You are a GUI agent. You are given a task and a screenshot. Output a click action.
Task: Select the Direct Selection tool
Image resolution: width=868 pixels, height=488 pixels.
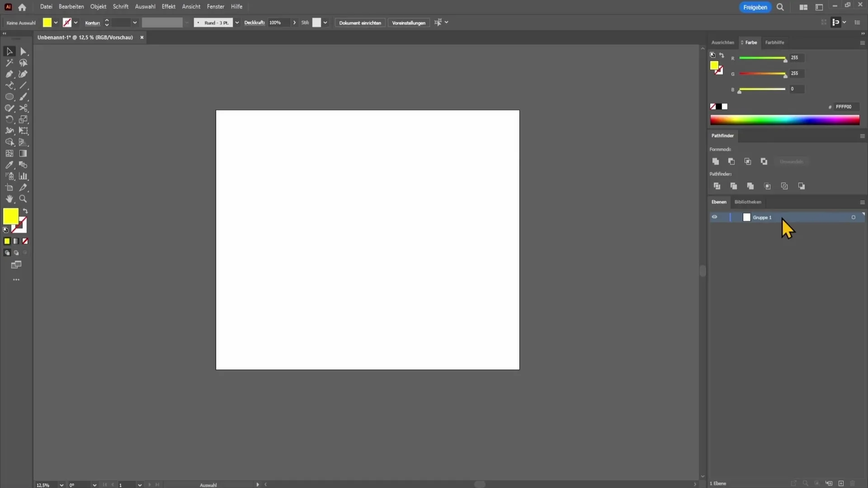[24, 52]
